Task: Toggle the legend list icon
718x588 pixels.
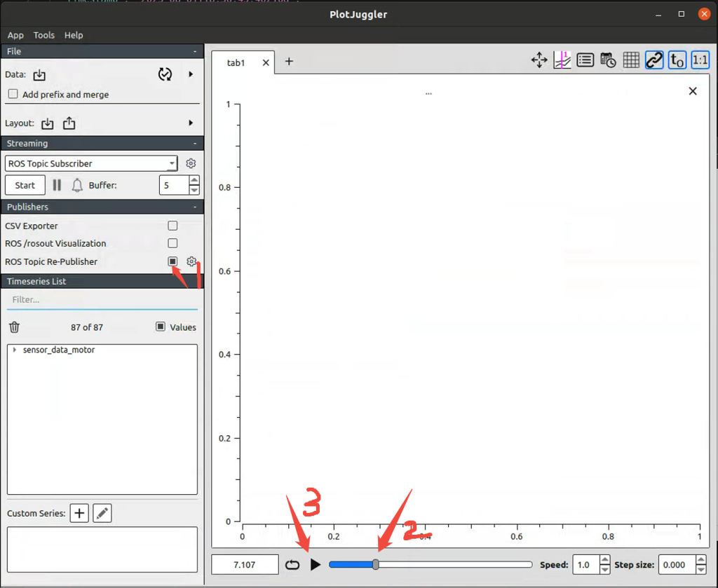Action: point(585,60)
